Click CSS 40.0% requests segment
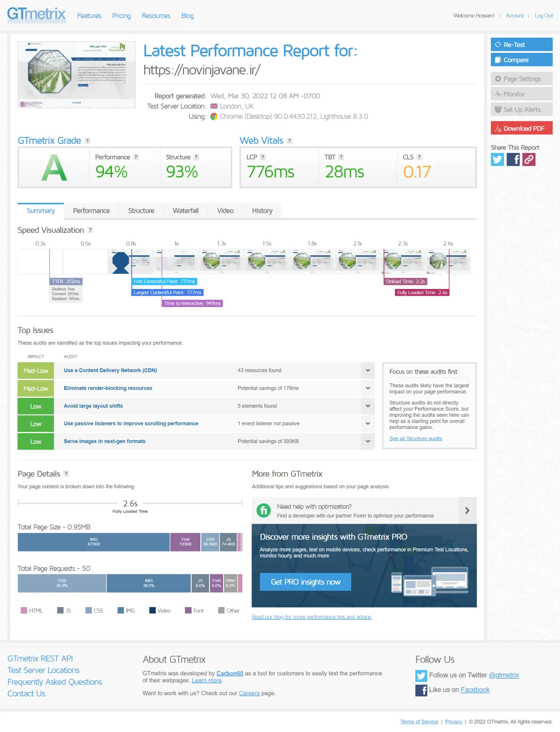 62,584
